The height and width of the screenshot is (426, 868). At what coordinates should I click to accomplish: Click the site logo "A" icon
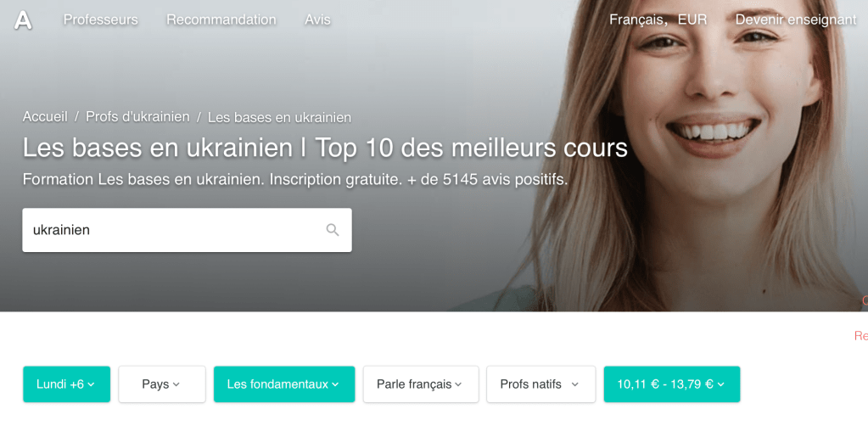(x=23, y=20)
